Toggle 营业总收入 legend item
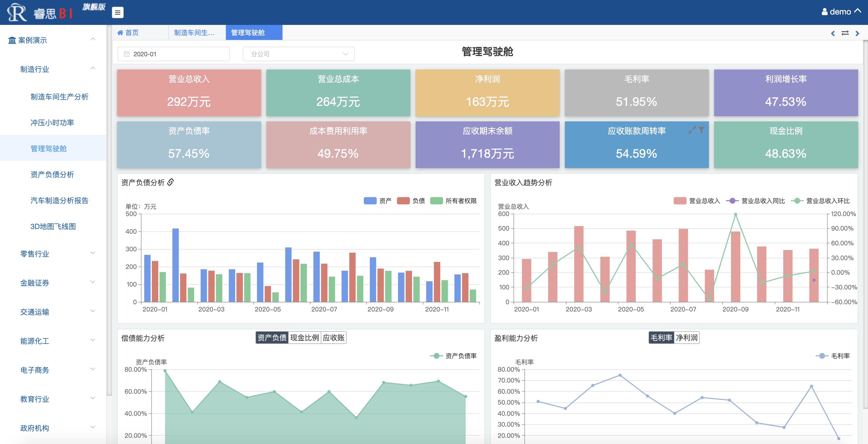The height and width of the screenshot is (444, 868). 696,201
